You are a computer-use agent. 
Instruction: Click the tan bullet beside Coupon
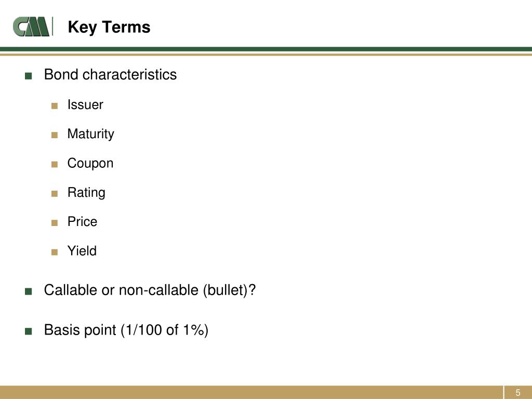(55, 164)
